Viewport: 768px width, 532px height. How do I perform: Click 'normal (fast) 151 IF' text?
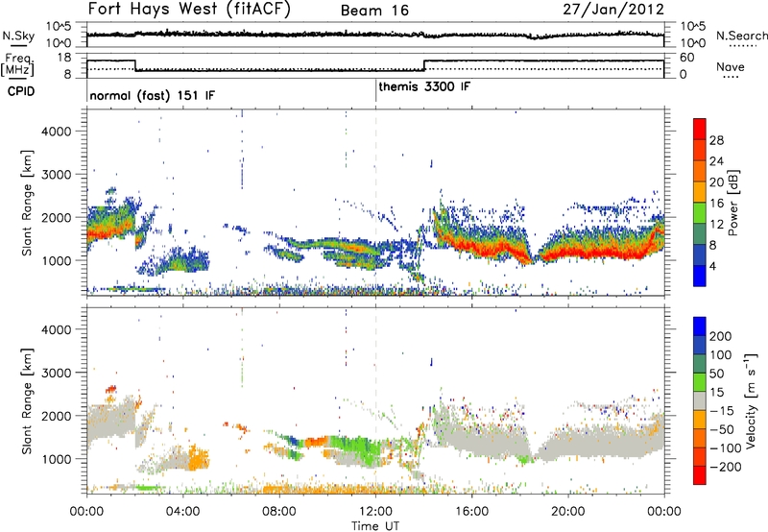(x=153, y=95)
